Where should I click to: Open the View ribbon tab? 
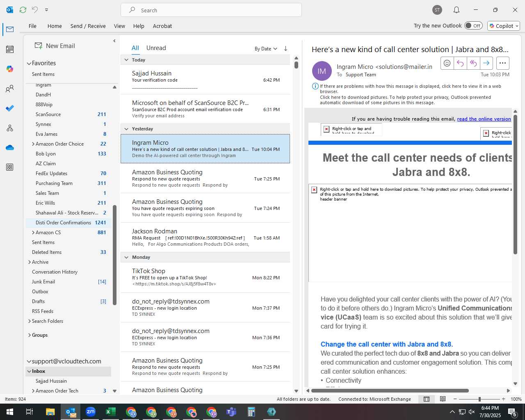pyautogui.click(x=119, y=26)
